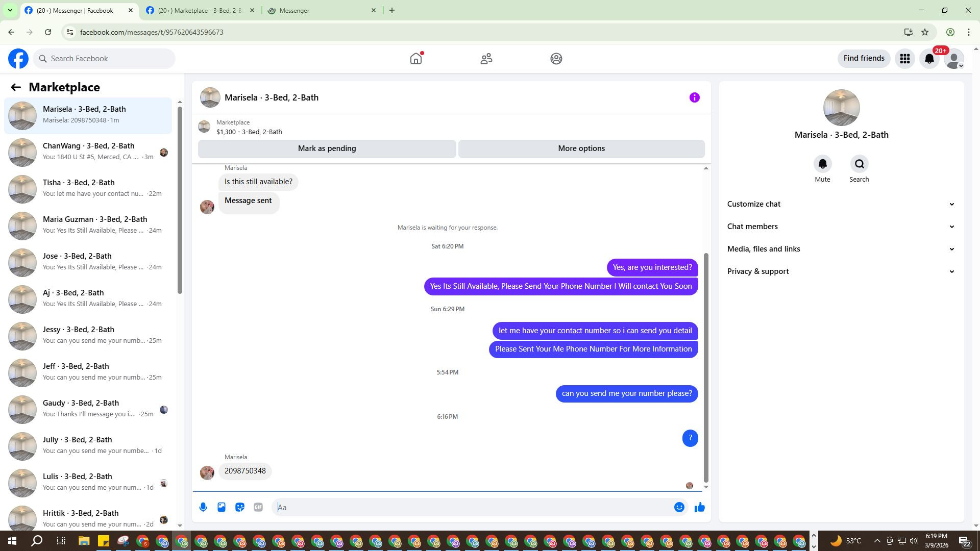Mute this conversation with Marisela

[x=822, y=164]
